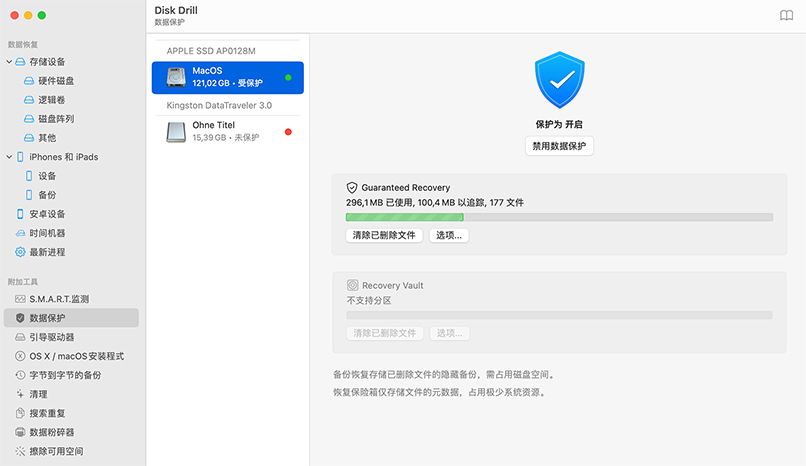Screen dimensions: 806x466
Task: Select 硬件磁盘 under storage devices
Action: pos(56,81)
